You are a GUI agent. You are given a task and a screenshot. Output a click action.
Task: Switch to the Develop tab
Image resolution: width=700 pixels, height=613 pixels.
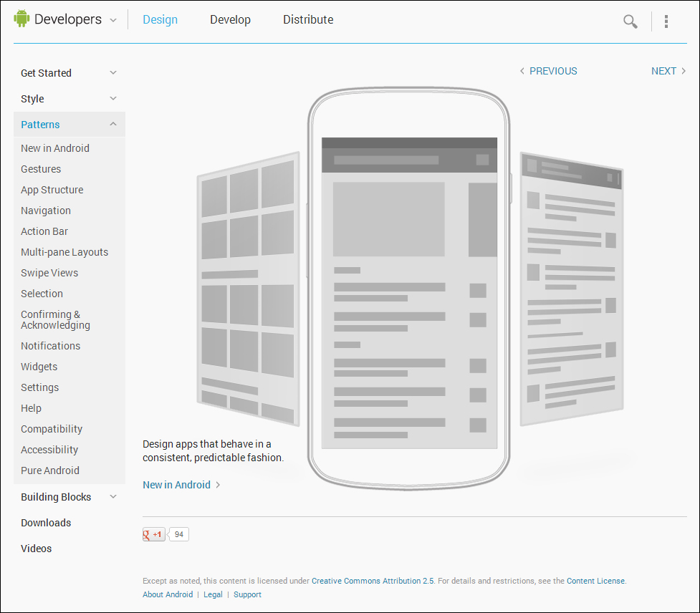(231, 19)
